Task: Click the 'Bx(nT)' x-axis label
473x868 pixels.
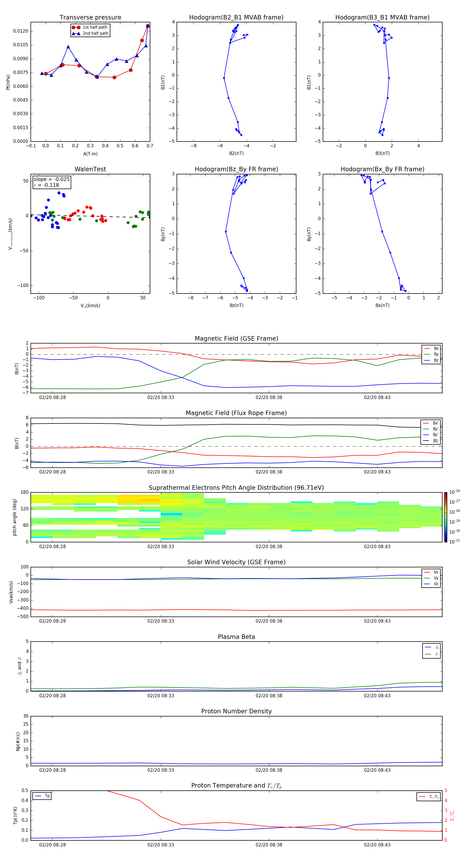Action: click(382, 305)
